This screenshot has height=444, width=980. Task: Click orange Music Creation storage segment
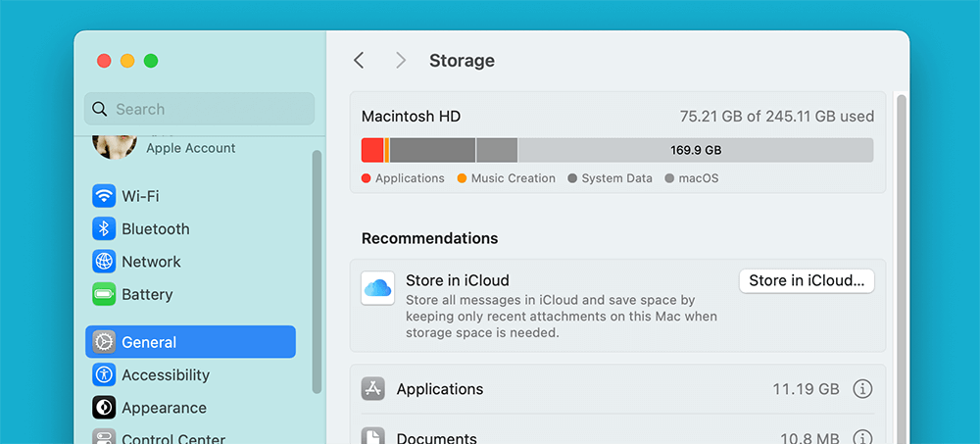point(387,150)
